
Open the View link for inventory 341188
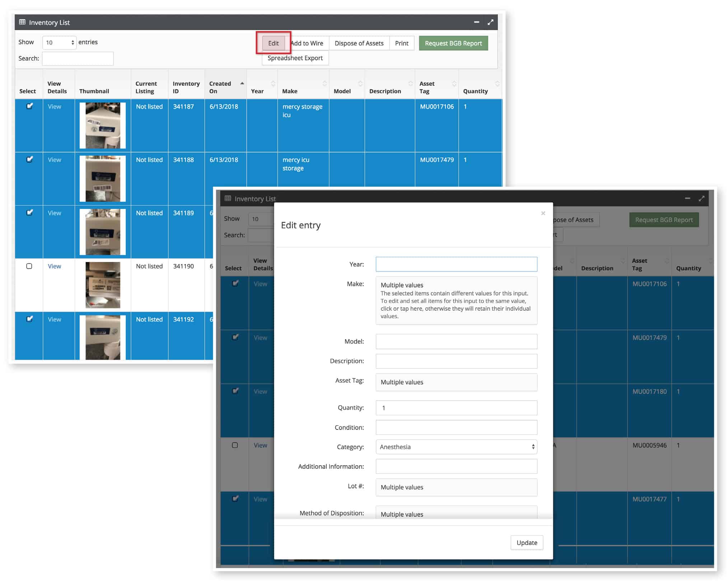pos(55,160)
